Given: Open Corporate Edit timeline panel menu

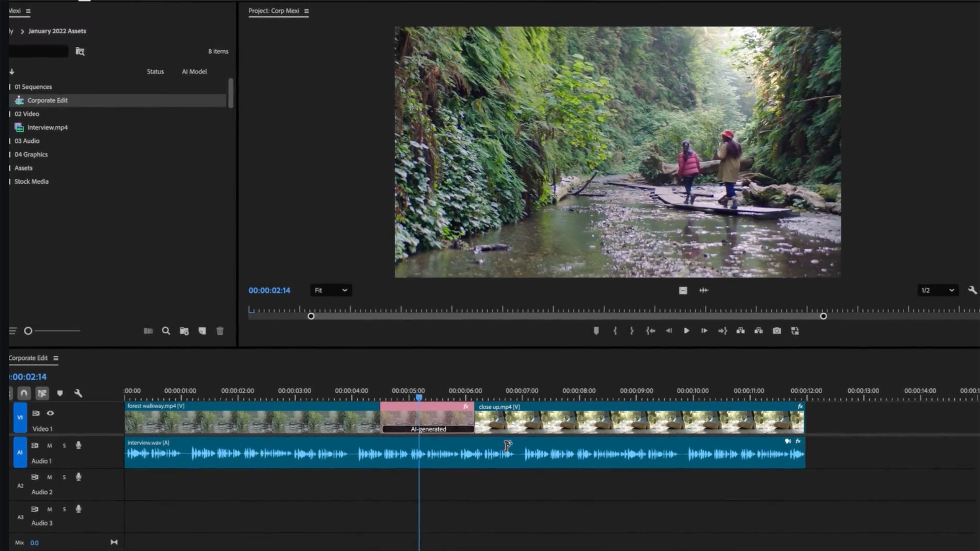Looking at the screenshot, I should tap(56, 358).
